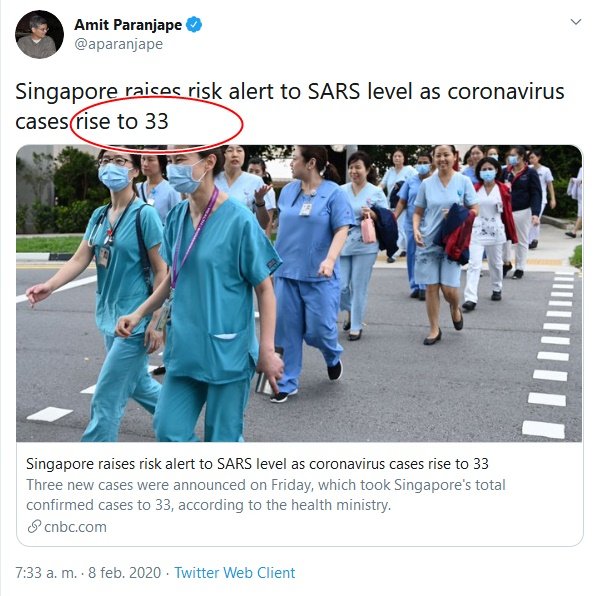Click the word coronavirus in tweet text
This screenshot has width=598, height=596.
(506, 92)
